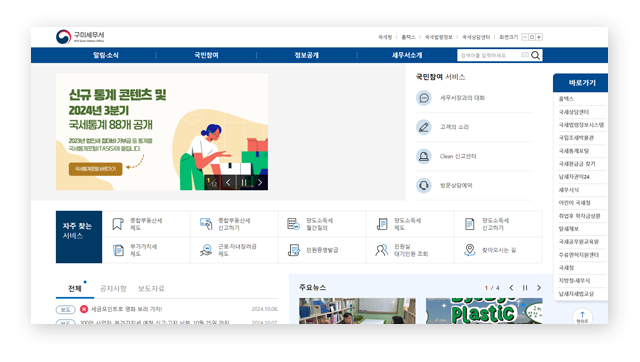The height and width of the screenshot is (362, 640).
Task: Click the 국세통계포털 바로가기 banner button
Action: (96, 169)
